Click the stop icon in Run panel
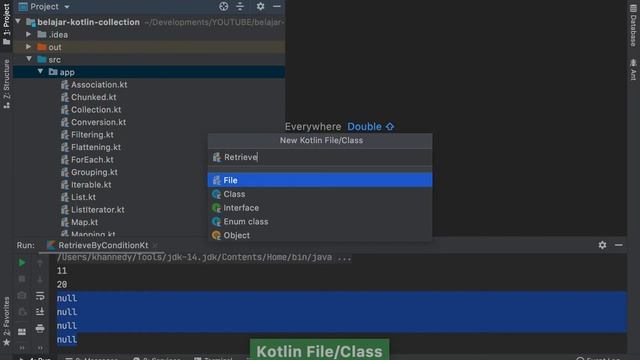 point(22,279)
